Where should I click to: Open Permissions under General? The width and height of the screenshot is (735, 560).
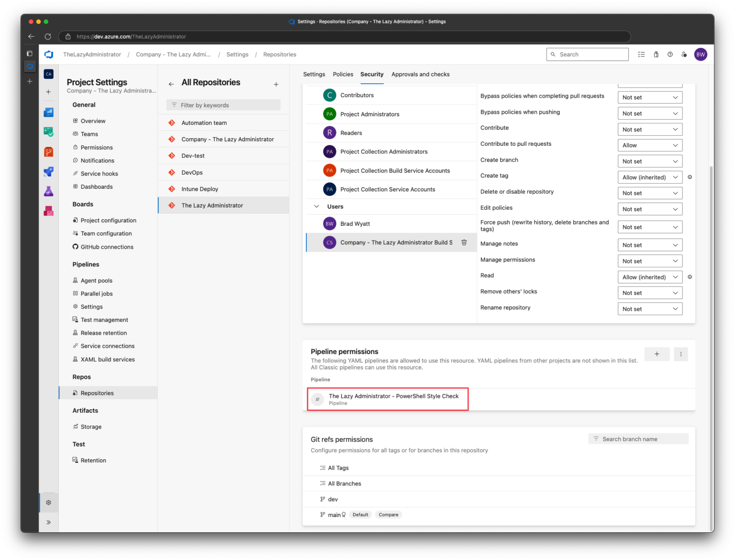tap(97, 147)
